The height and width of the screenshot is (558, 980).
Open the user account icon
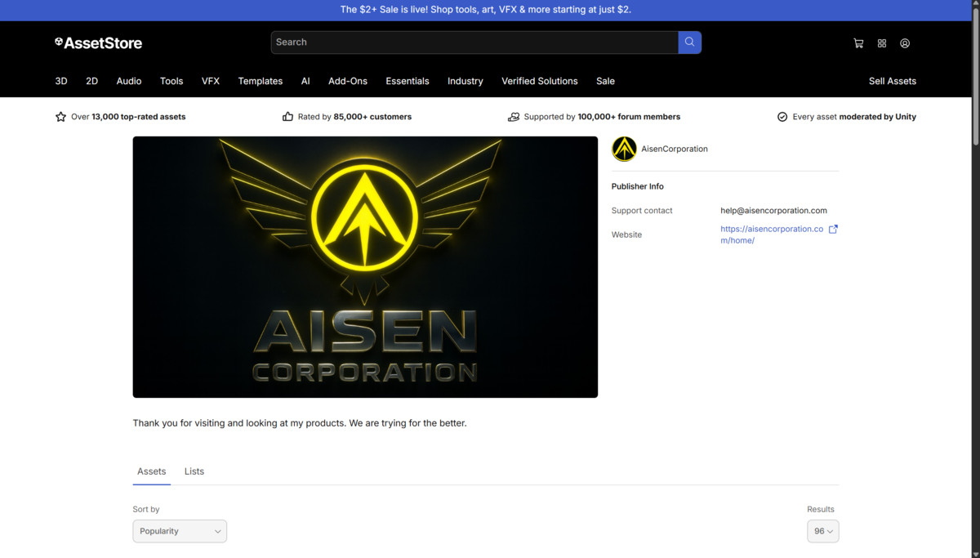coord(905,43)
